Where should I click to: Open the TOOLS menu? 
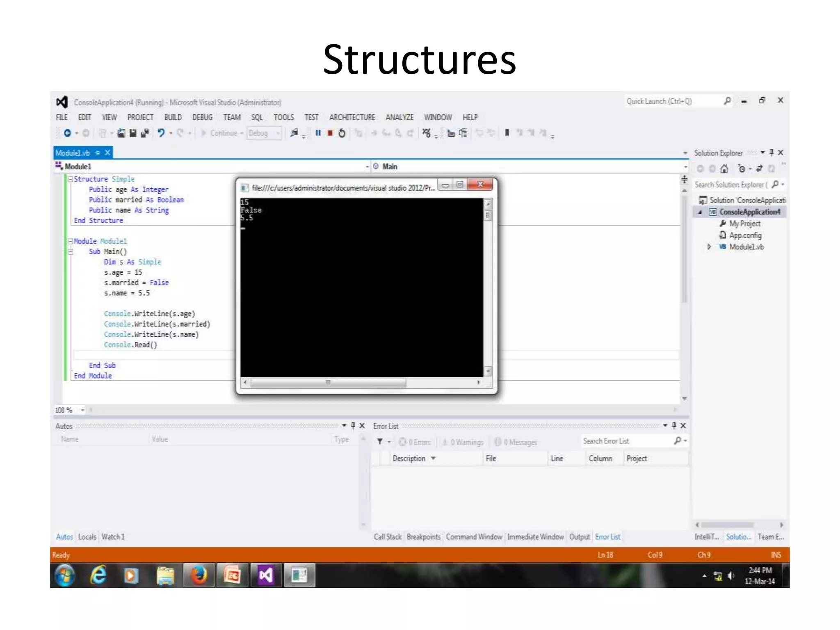click(284, 117)
